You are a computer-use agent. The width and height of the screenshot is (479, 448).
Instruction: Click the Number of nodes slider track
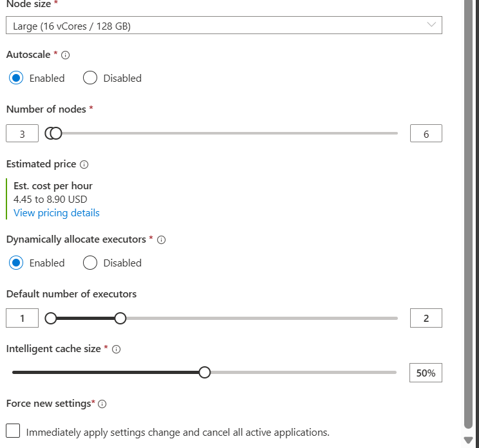(225, 133)
